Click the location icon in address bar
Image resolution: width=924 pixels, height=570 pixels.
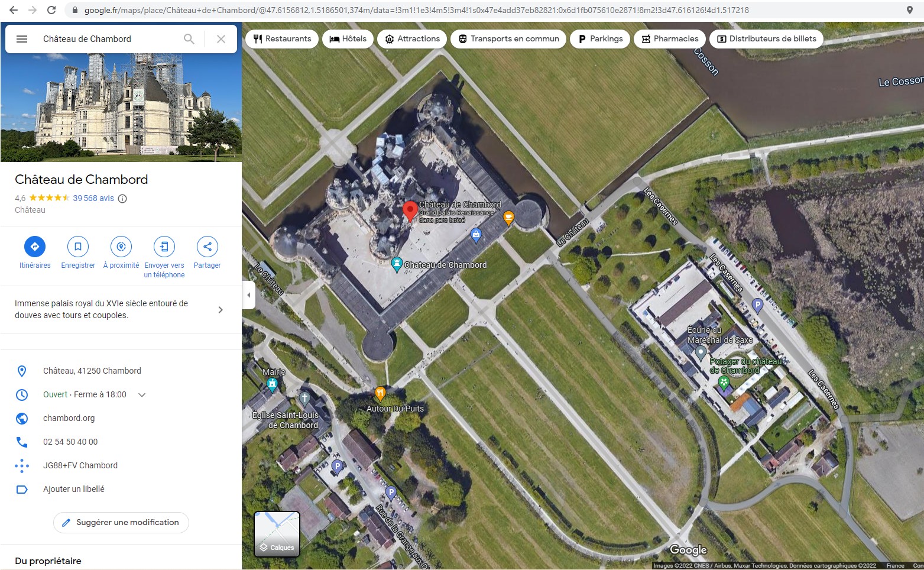point(909,10)
